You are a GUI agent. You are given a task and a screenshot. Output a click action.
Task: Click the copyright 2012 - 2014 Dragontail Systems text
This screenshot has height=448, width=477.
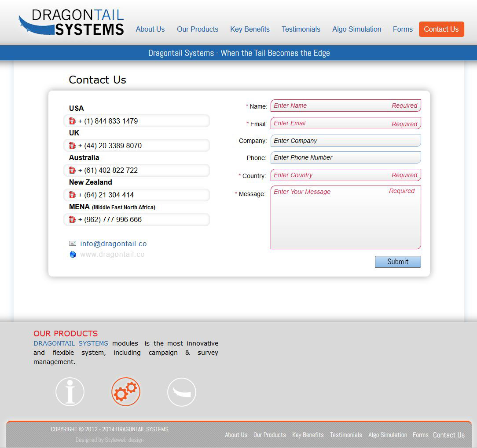[110, 429]
